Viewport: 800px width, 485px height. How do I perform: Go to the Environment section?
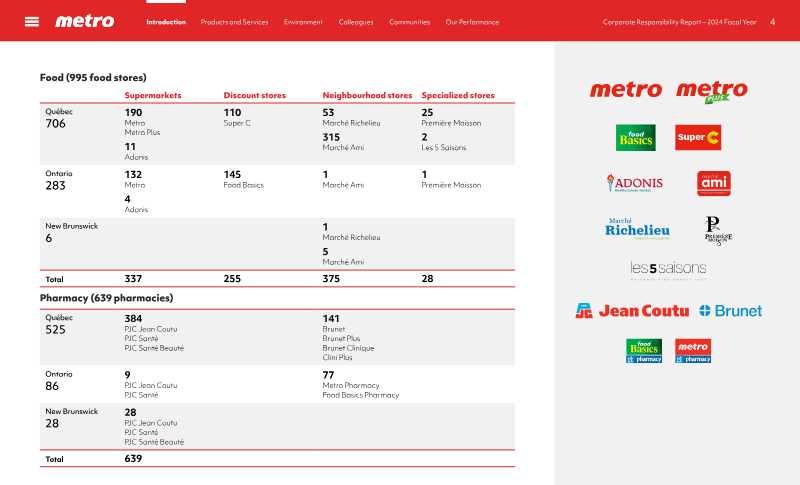coord(303,22)
